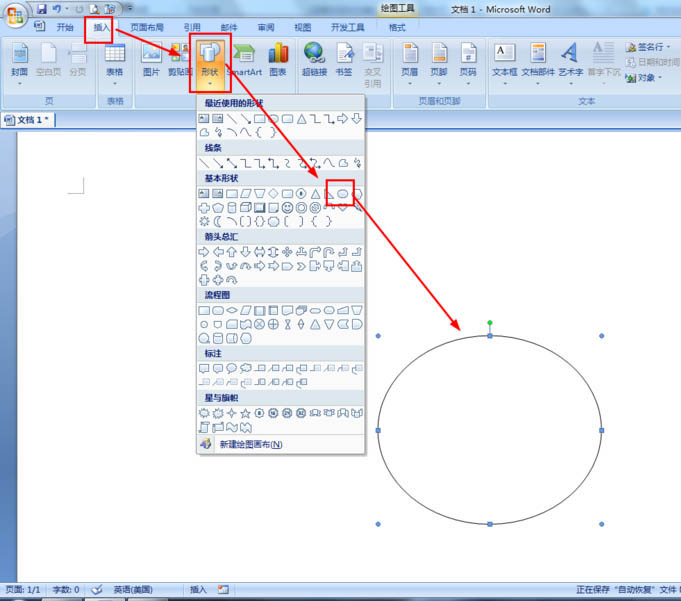Pick the parallelogram shape in 基本形状

[x=245, y=194]
